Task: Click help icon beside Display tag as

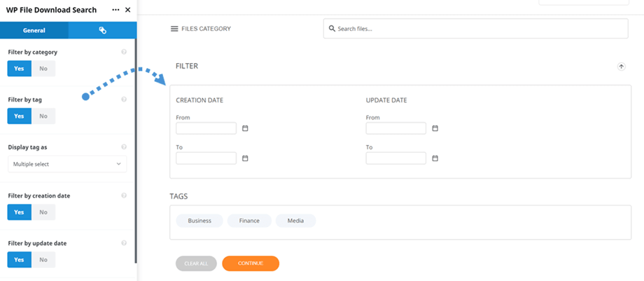Action: tap(124, 147)
